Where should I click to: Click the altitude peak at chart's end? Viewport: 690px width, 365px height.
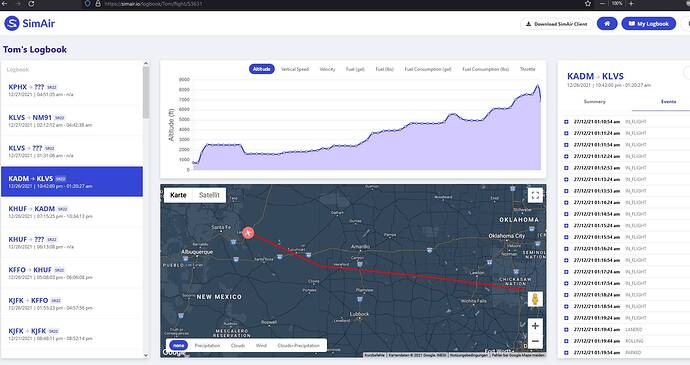click(537, 85)
